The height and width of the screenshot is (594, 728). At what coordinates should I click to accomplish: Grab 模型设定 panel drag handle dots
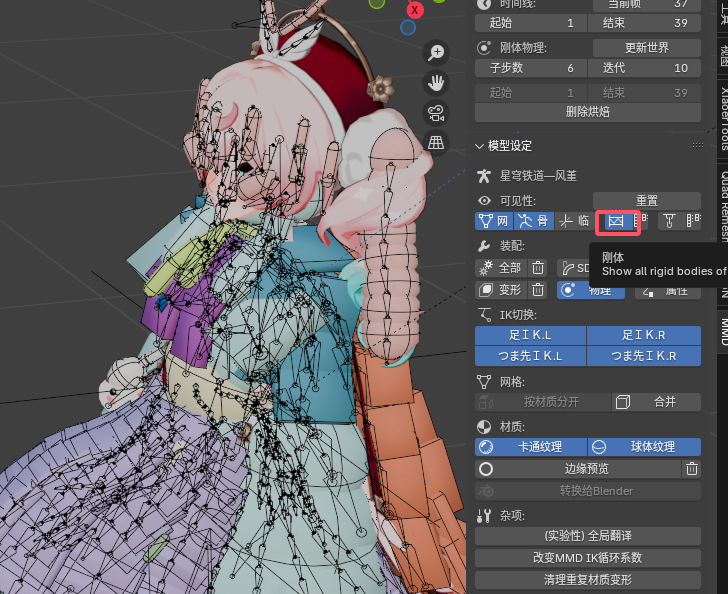coord(697,145)
